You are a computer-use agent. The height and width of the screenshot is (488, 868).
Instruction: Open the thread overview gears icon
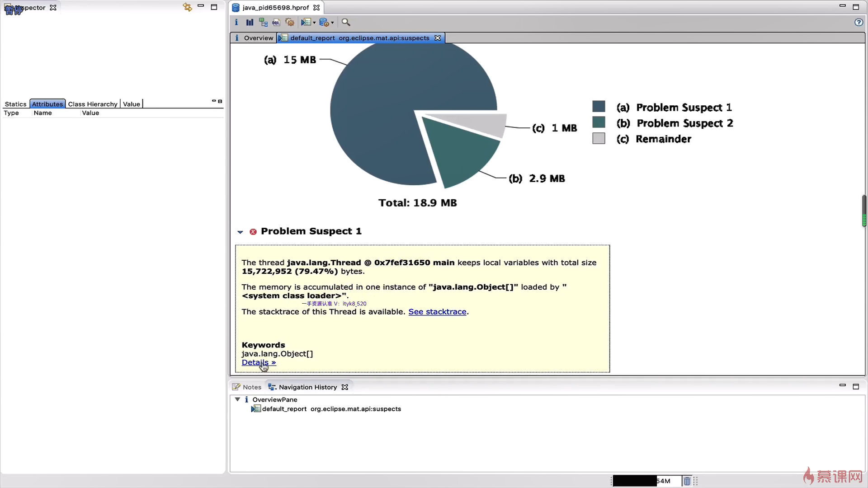click(x=290, y=22)
